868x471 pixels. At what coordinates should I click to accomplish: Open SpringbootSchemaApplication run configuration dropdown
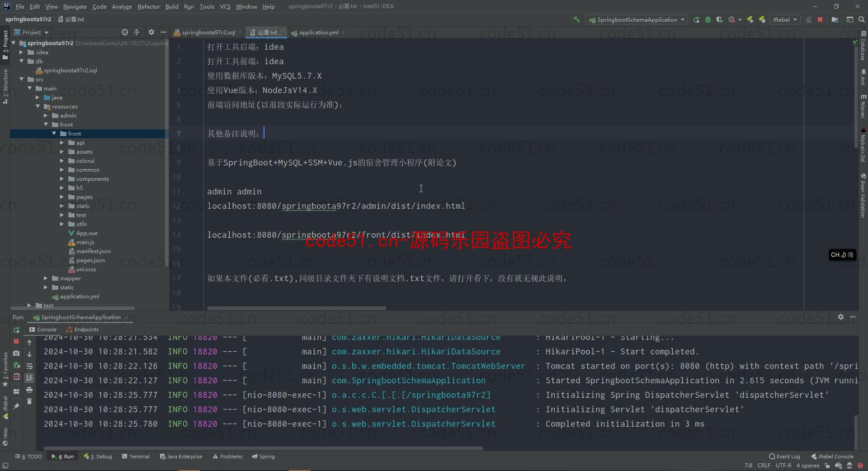coord(637,19)
